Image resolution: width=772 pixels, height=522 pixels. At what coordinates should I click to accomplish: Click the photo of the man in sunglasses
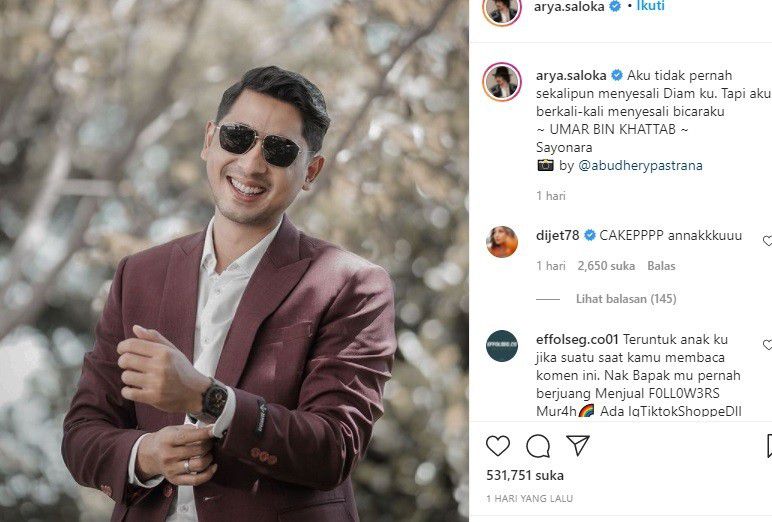click(234, 261)
